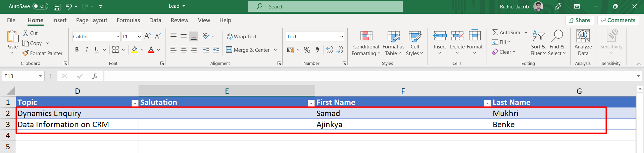Open the Topic column filter dropdown
The image size is (644, 153).
click(135, 103)
